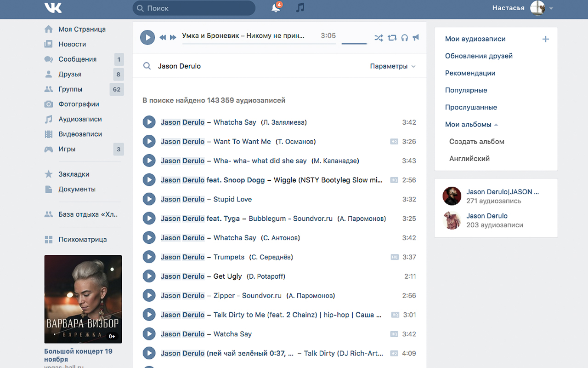Click the Documents file icon in sidebar

48,189
